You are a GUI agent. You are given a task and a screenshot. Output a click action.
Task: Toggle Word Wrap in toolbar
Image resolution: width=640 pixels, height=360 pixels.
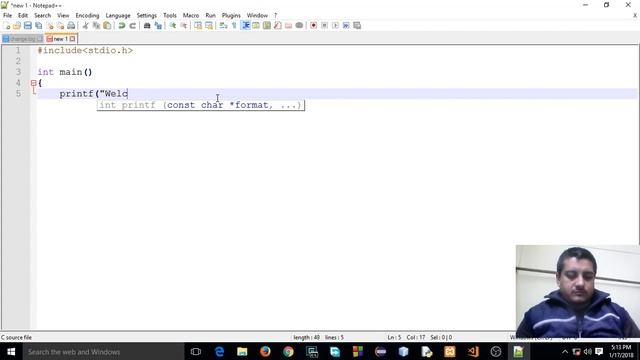(x=223, y=26)
